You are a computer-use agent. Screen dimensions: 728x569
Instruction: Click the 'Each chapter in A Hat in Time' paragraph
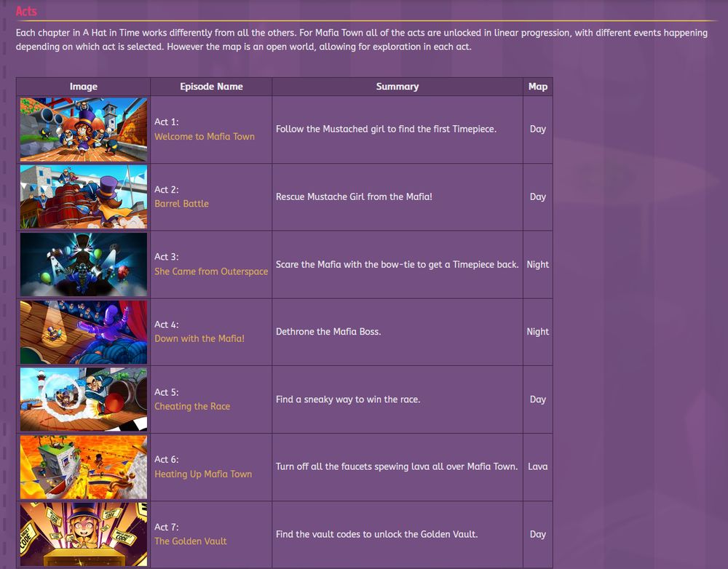(362, 39)
